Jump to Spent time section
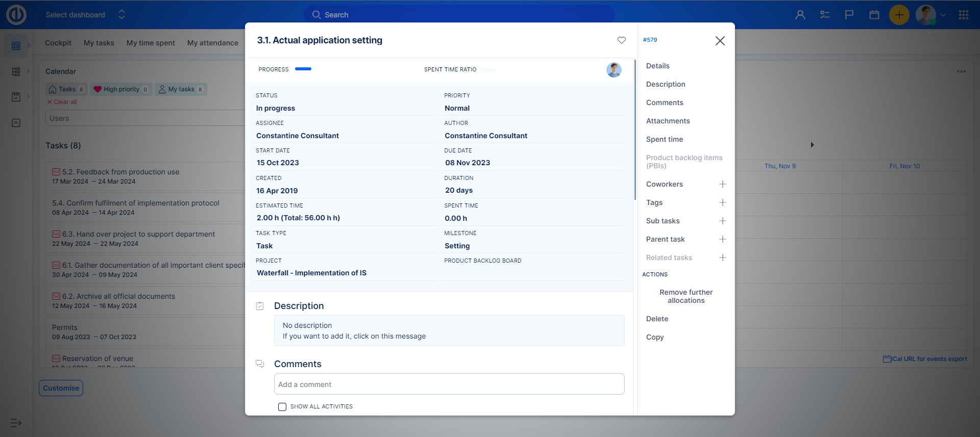The height and width of the screenshot is (437, 980). (664, 139)
